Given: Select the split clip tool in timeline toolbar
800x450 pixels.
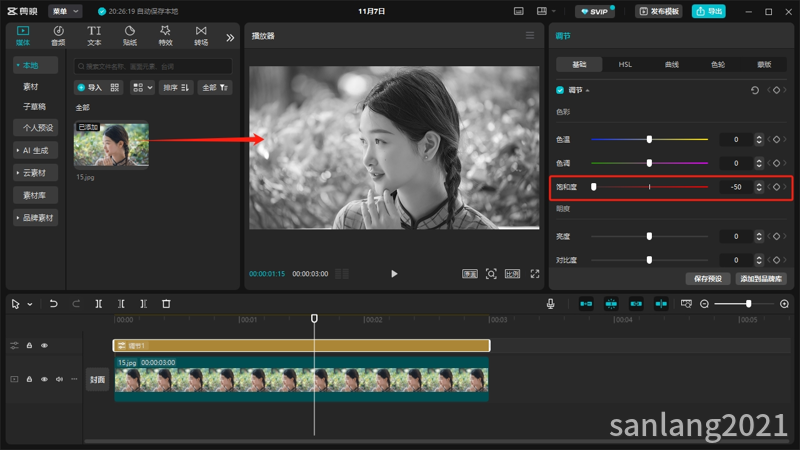Looking at the screenshot, I should click(x=98, y=304).
